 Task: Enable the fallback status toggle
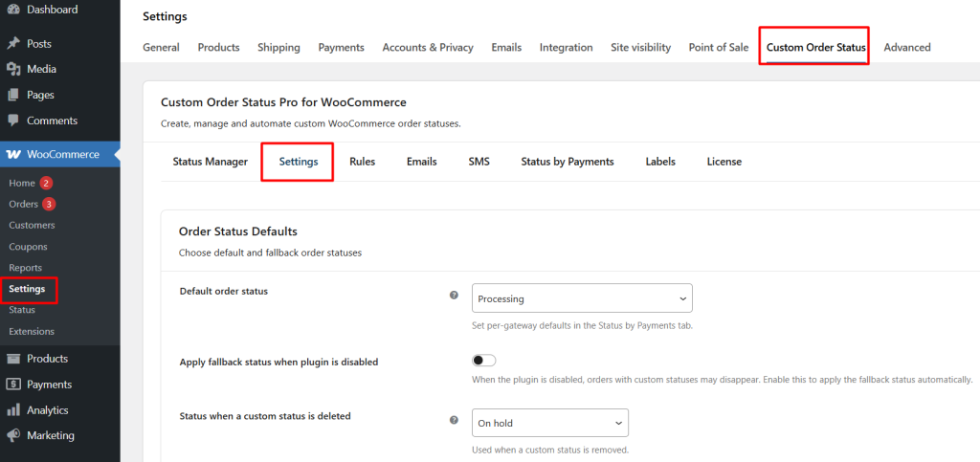[x=484, y=361]
